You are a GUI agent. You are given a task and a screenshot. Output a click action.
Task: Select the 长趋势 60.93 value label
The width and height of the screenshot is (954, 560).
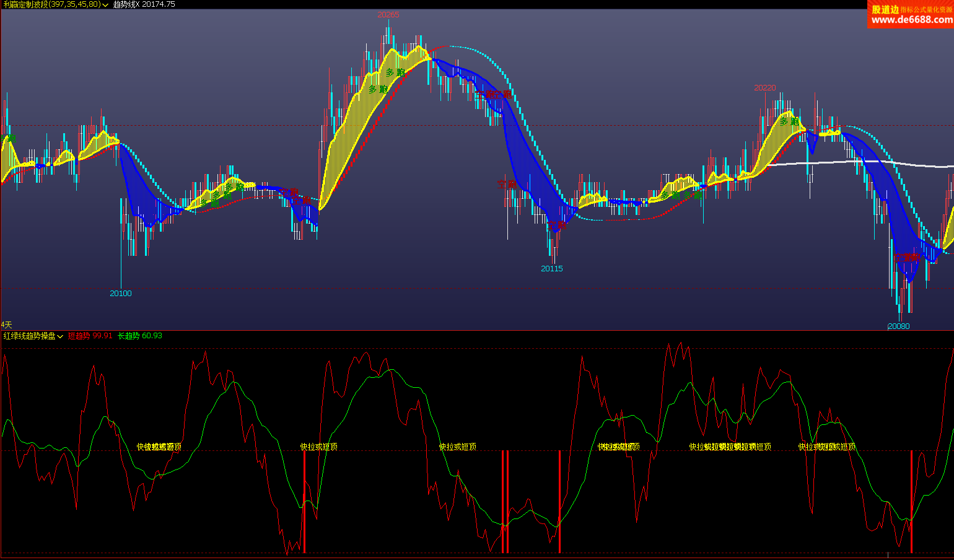point(140,336)
